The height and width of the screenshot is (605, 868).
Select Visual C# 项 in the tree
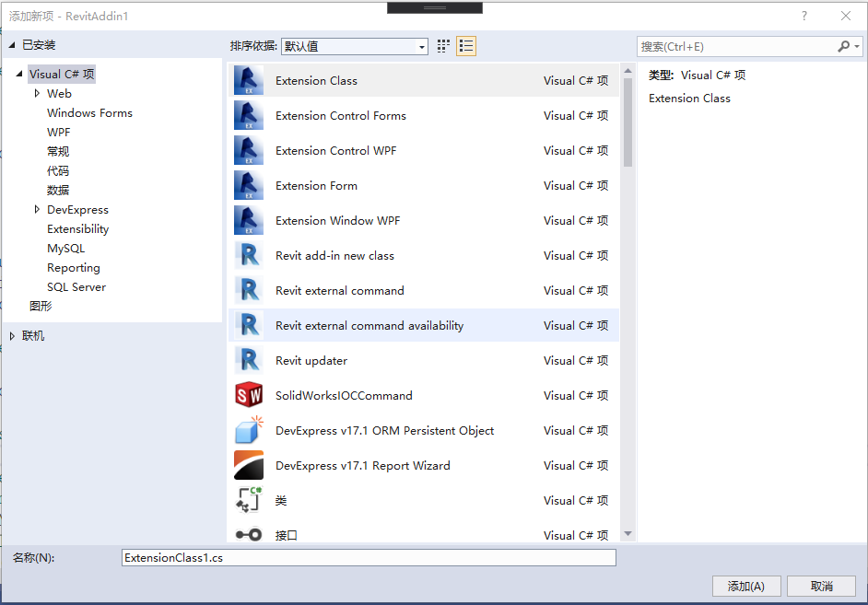pos(62,74)
